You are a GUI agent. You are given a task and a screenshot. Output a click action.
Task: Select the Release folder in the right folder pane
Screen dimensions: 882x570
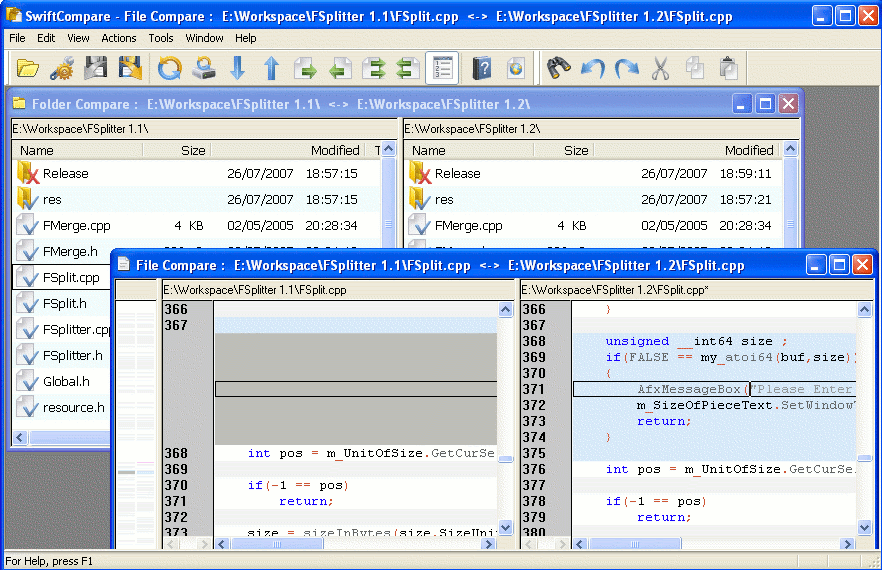594,173
